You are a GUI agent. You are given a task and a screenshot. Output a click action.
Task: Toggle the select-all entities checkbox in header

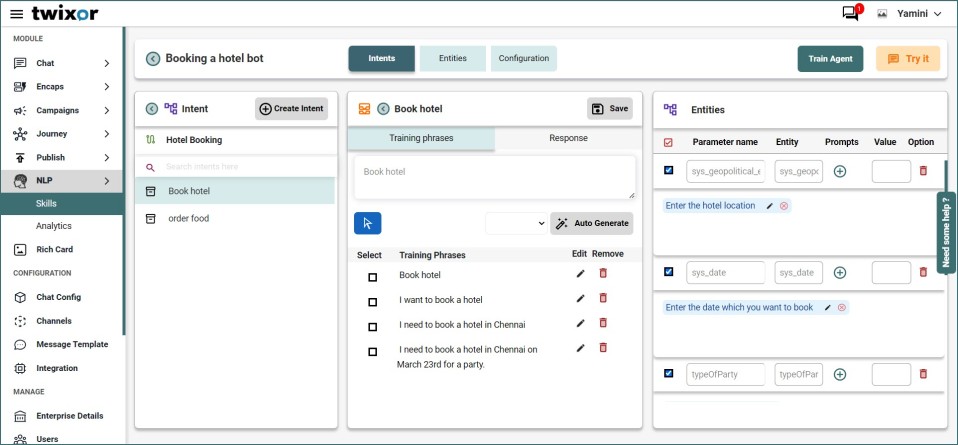tap(669, 142)
